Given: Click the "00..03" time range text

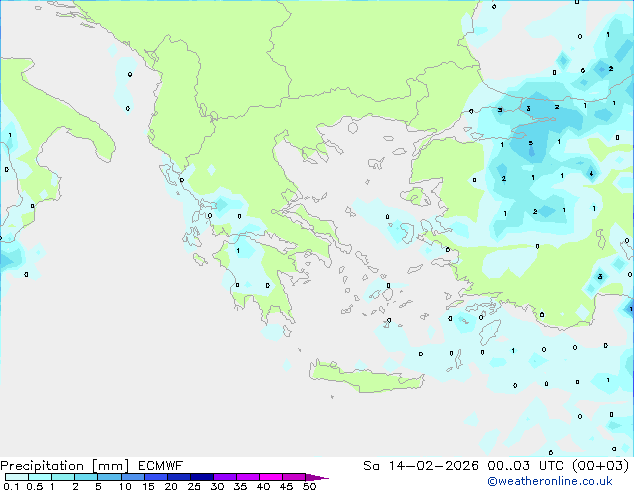Looking at the screenshot, I should (x=508, y=466).
